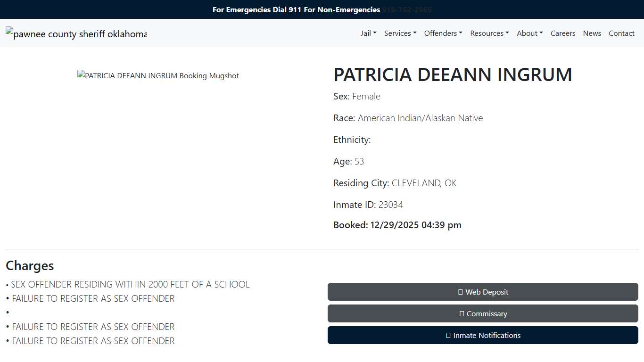Click the Charges section heading
Viewport: 644px width, 362px height.
pyautogui.click(x=29, y=265)
